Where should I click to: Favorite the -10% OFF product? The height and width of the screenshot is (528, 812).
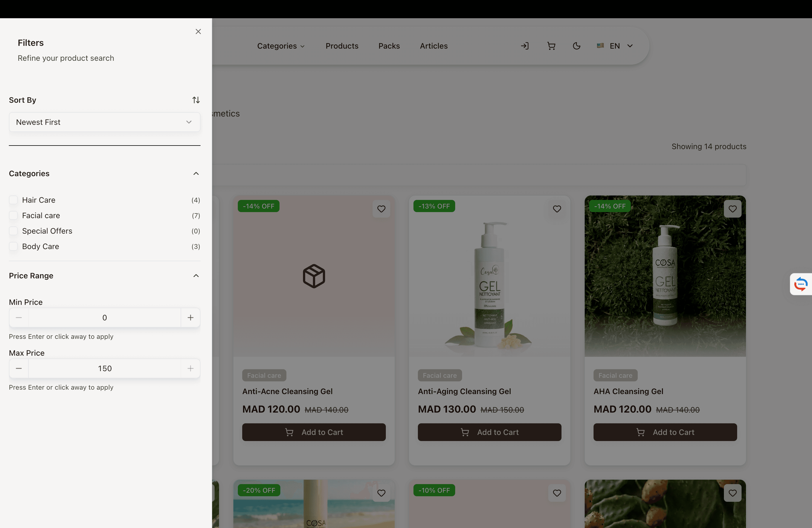click(557, 493)
